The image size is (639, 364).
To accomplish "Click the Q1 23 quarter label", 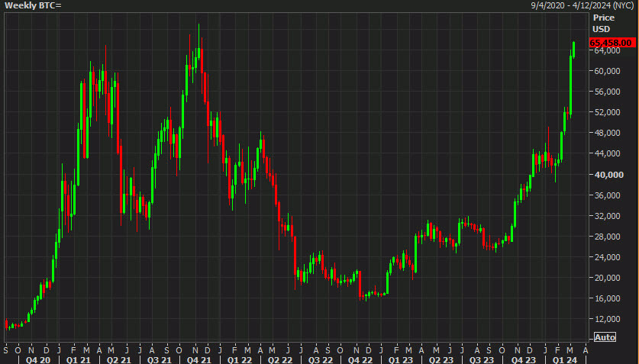I will [401, 360].
